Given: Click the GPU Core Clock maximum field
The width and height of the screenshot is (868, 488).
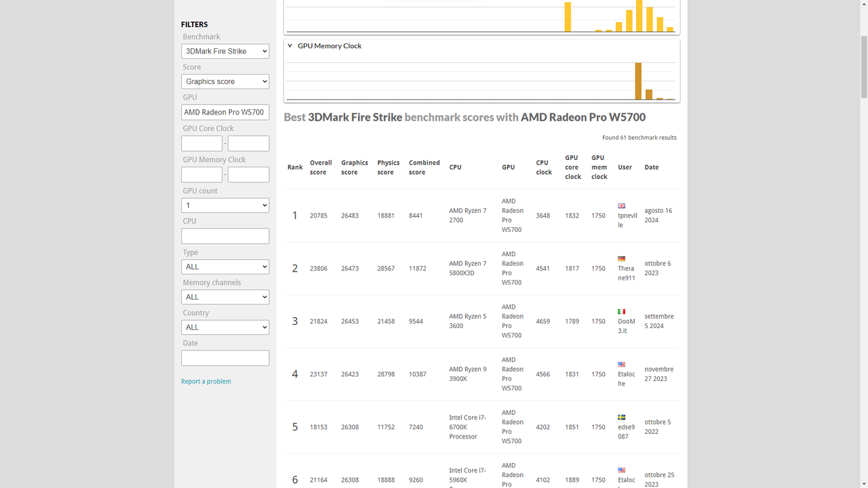Looking at the screenshot, I should [x=248, y=144].
